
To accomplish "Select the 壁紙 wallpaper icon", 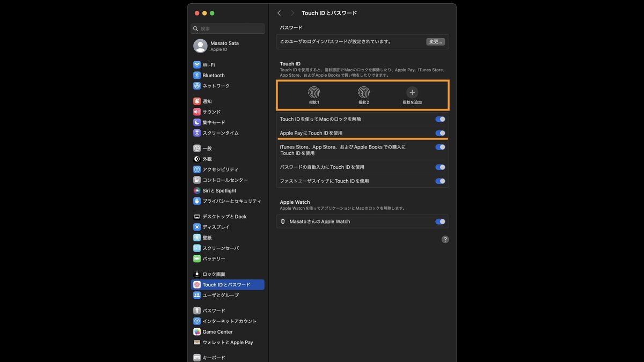I will (x=197, y=238).
